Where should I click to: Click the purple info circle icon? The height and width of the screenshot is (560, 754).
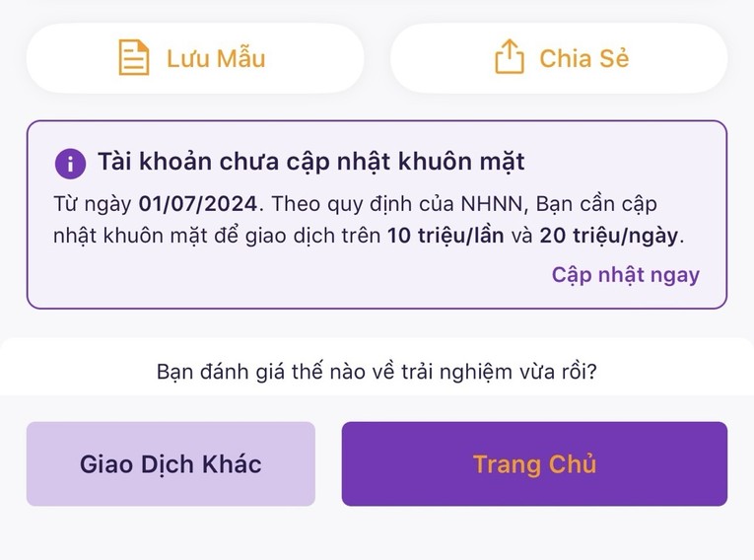[x=70, y=164]
